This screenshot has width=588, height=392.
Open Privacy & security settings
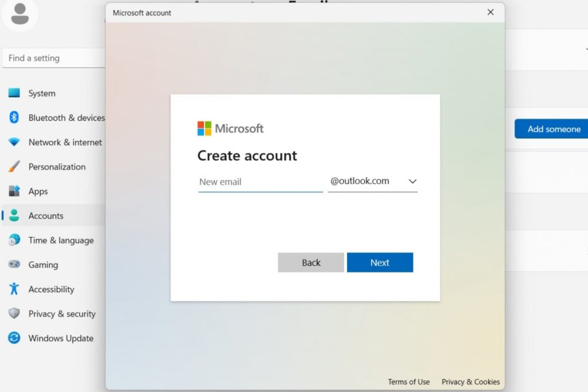click(14, 313)
